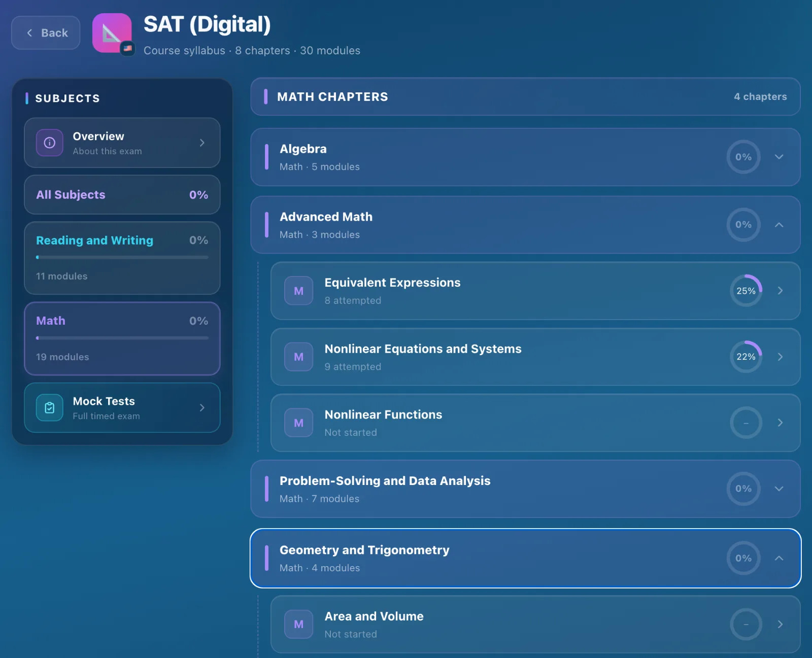Image resolution: width=812 pixels, height=658 pixels.
Task: Click Geometry and Trigonometry chapter title
Action: click(x=364, y=550)
